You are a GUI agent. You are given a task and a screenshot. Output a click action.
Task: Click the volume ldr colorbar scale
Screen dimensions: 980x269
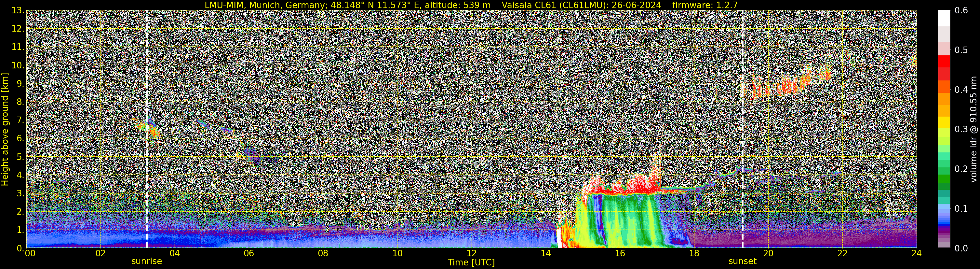(944, 129)
